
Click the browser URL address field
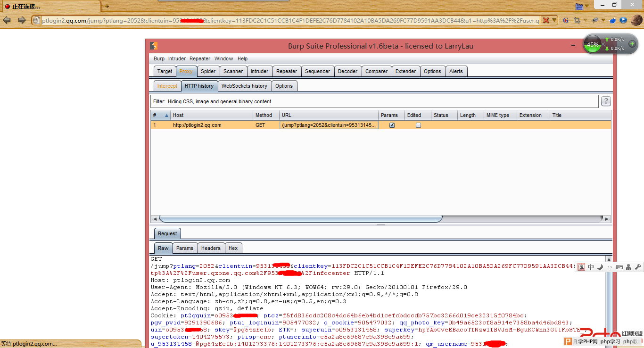pyautogui.click(x=290, y=20)
